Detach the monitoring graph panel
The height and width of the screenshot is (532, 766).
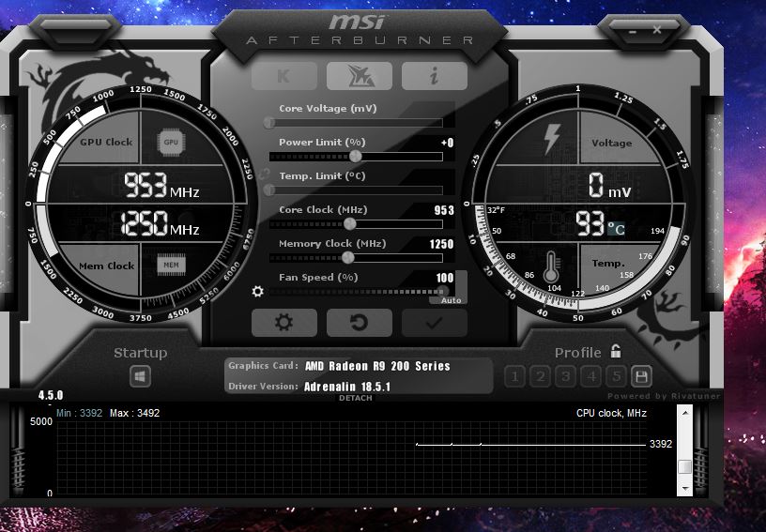tap(356, 398)
